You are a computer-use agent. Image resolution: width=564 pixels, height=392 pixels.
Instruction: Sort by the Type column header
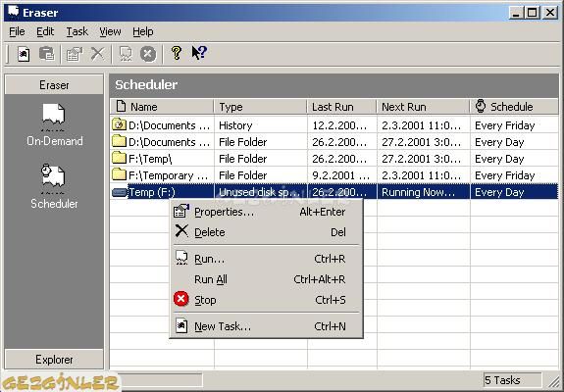(260, 107)
